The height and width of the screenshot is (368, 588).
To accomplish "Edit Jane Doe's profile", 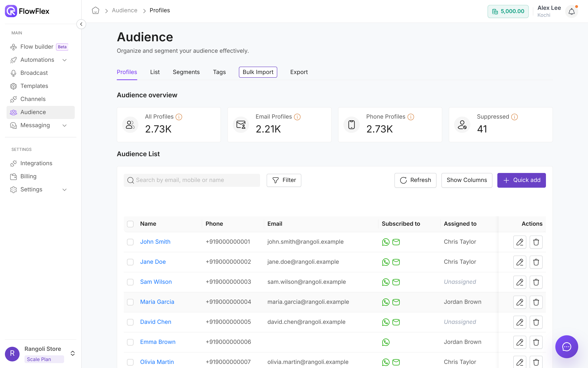I will 520,262.
